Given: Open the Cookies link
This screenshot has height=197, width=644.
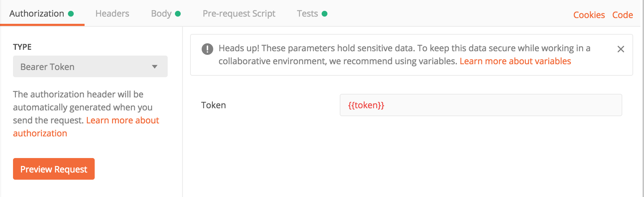Looking at the screenshot, I should pyautogui.click(x=589, y=15).
